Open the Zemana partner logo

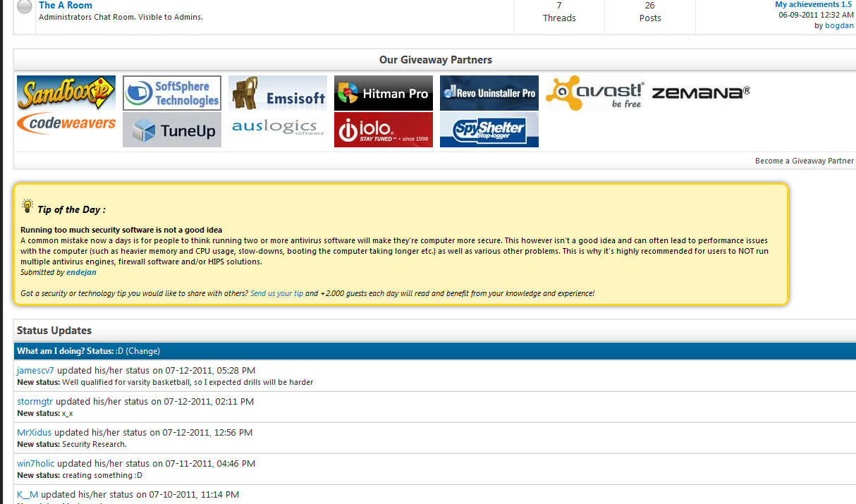701,92
